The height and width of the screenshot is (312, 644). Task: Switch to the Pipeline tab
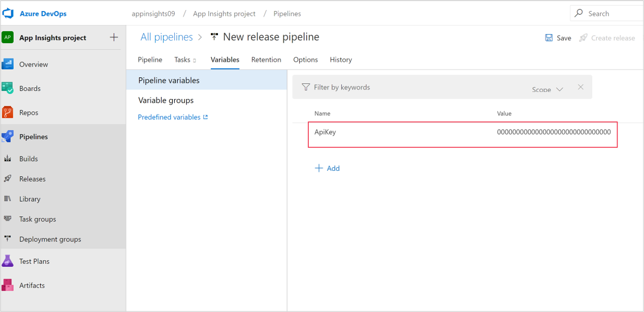pyautogui.click(x=150, y=59)
